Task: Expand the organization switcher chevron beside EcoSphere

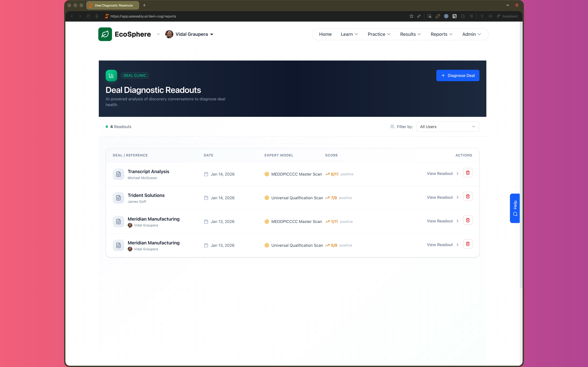Action: [158, 34]
